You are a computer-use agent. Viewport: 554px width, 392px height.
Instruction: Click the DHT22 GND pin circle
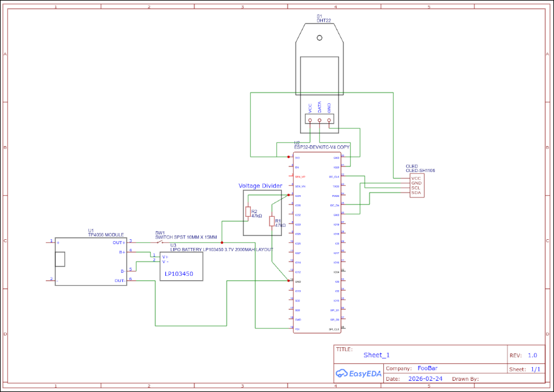click(x=329, y=120)
